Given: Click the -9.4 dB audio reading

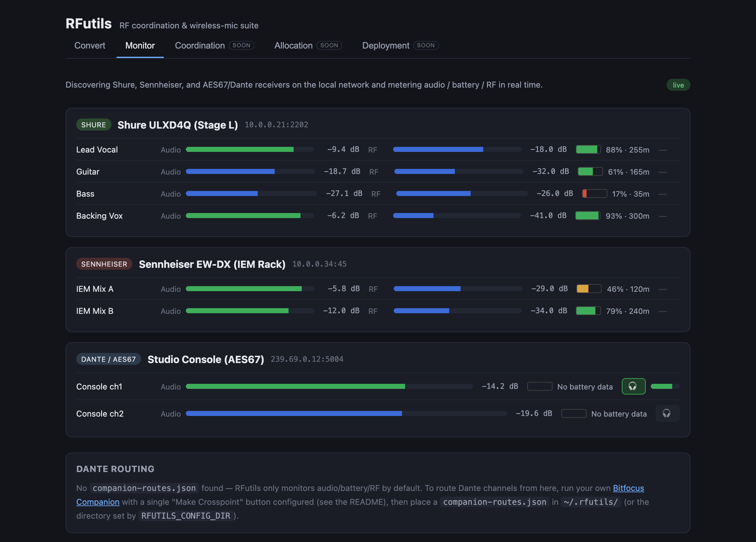Looking at the screenshot, I should coord(343,150).
